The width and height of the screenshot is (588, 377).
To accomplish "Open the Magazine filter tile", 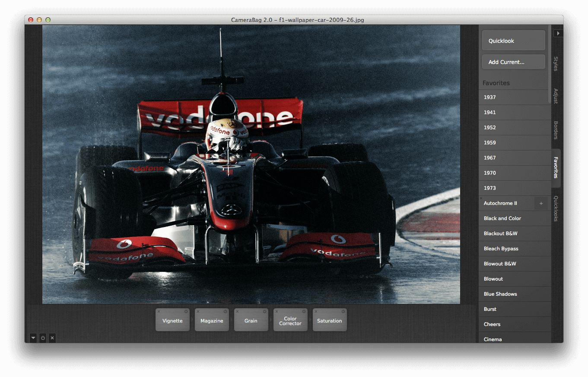I will point(212,321).
